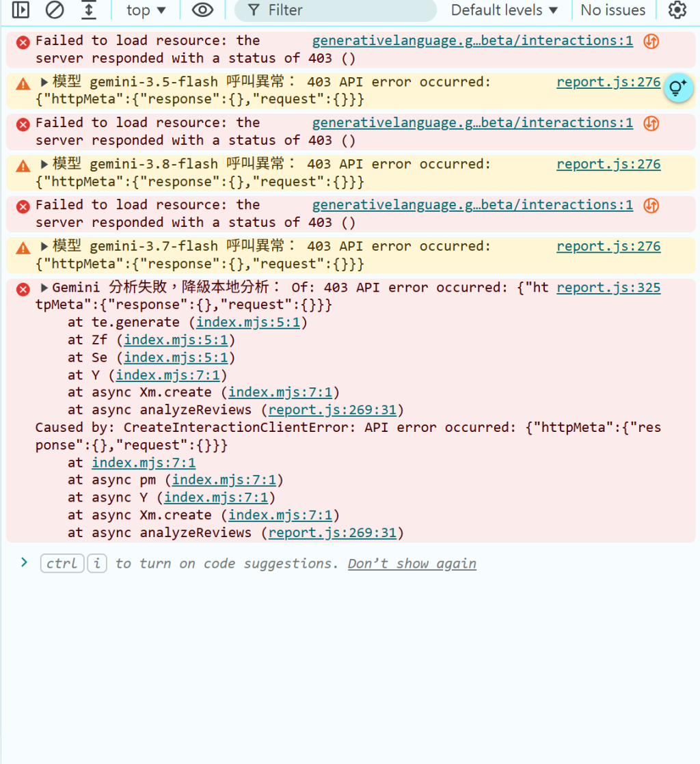Click the console prompt chevron
This screenshot has height=764, width=700.
[x=24, y=563]
